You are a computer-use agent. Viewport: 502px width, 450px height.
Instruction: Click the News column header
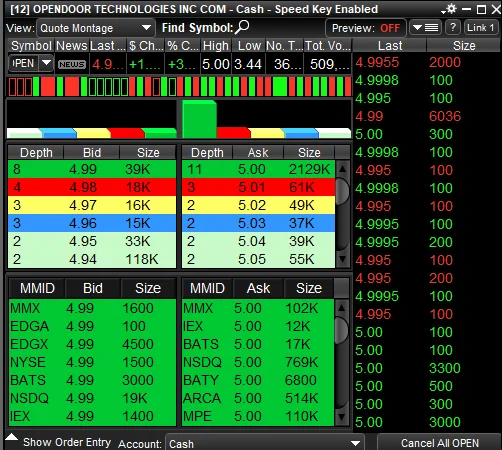pyautogui.click(x=72, y=46)
